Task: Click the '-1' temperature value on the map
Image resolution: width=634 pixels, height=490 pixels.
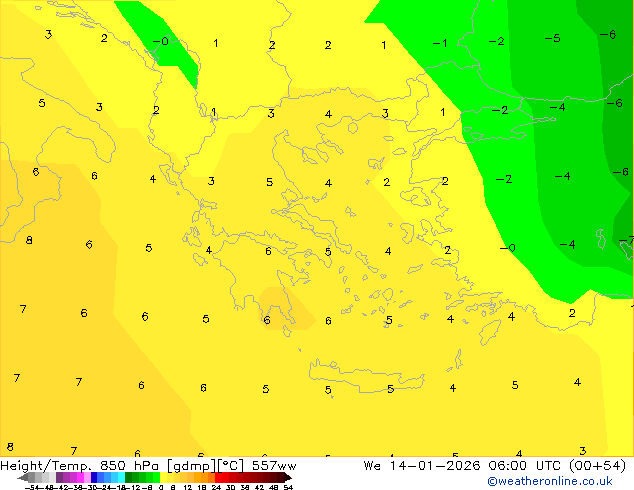Action: coord(440,43)
